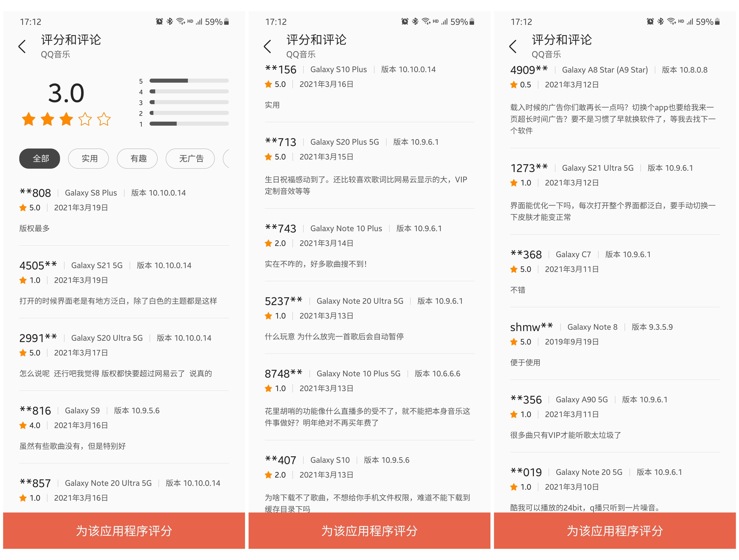Tap username 2991**
Viewport: 739px width, 560px height.
[38, 338]
